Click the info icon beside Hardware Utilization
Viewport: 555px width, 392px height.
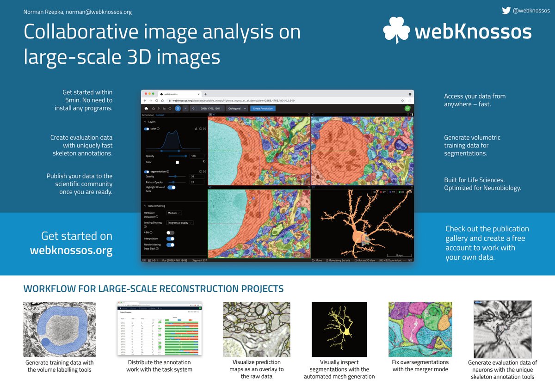point(157,217)
